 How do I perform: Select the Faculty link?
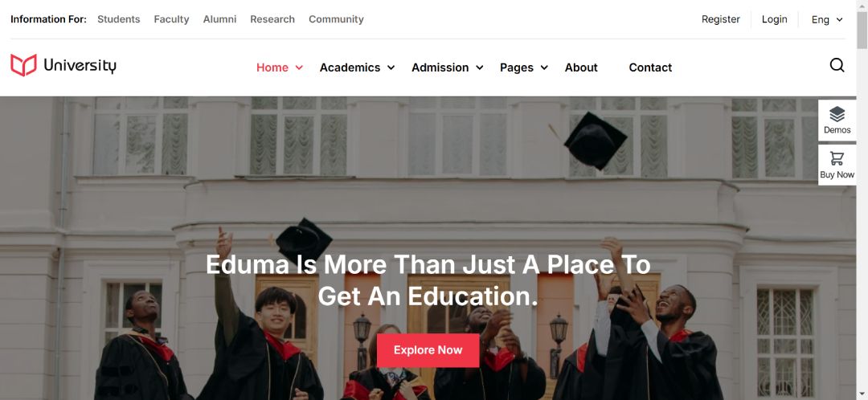click(x=171, y=19)
